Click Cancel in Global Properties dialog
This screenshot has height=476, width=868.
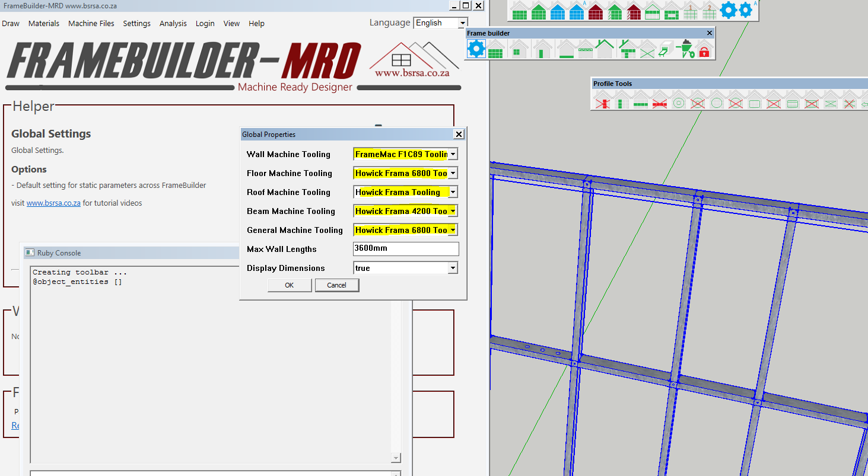(336, 285)
